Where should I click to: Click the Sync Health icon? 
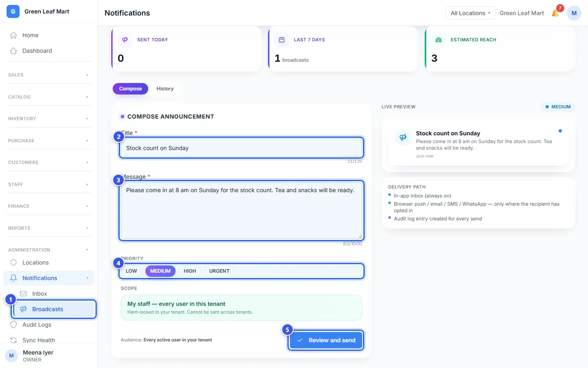(13, 340)
